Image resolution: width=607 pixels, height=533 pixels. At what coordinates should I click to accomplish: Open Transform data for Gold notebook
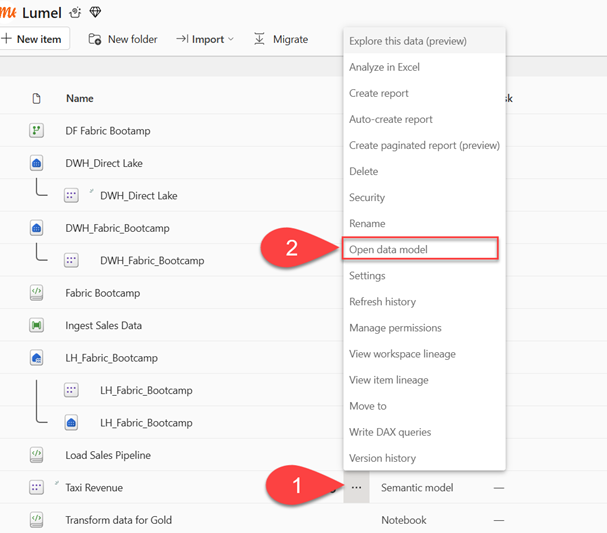[118, 520]
